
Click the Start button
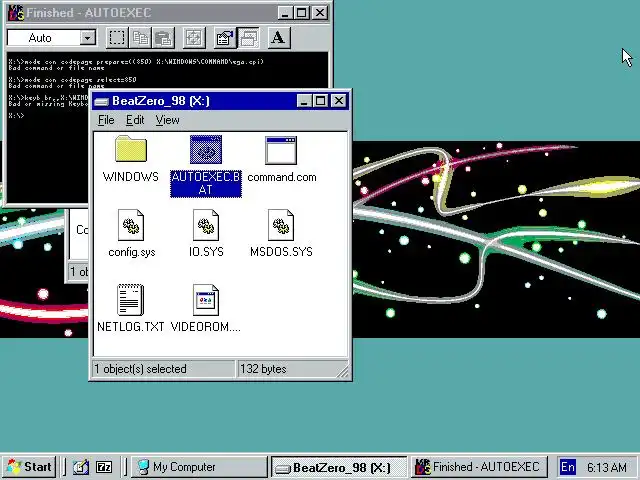click(29, 467)
